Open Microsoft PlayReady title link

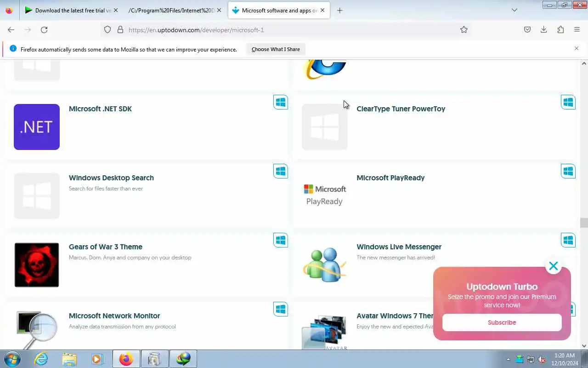coord(390,178)
